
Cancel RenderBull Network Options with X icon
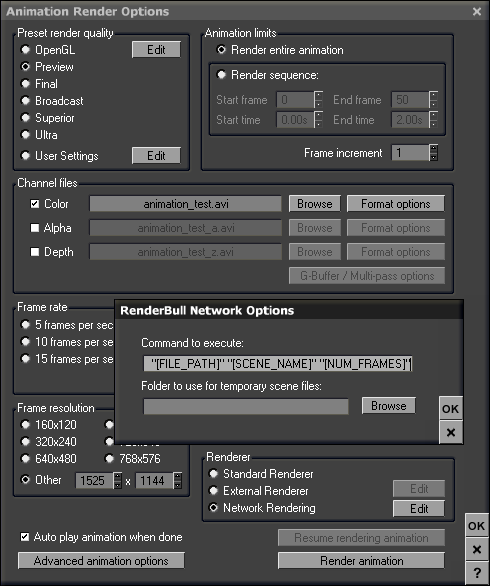[450, 432]
